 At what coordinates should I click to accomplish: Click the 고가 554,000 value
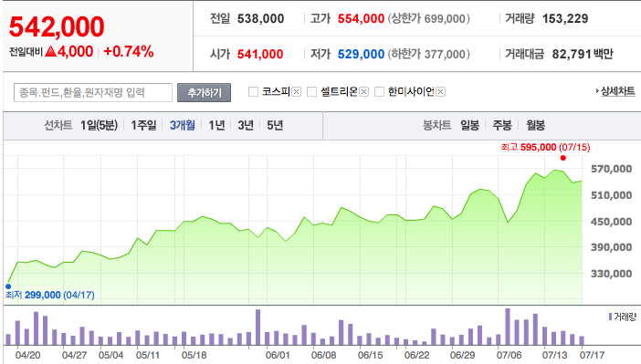pyautogui.click(x=361, y=19)
